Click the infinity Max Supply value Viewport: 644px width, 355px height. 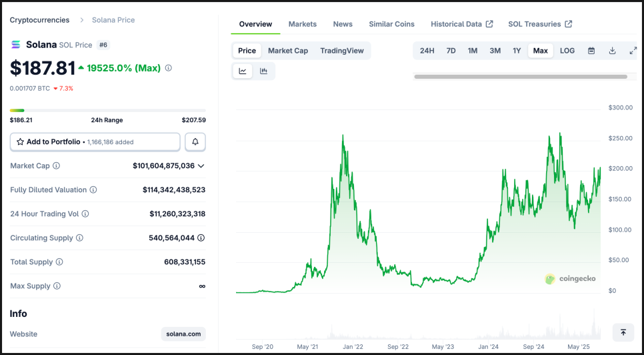pos(201,286)
